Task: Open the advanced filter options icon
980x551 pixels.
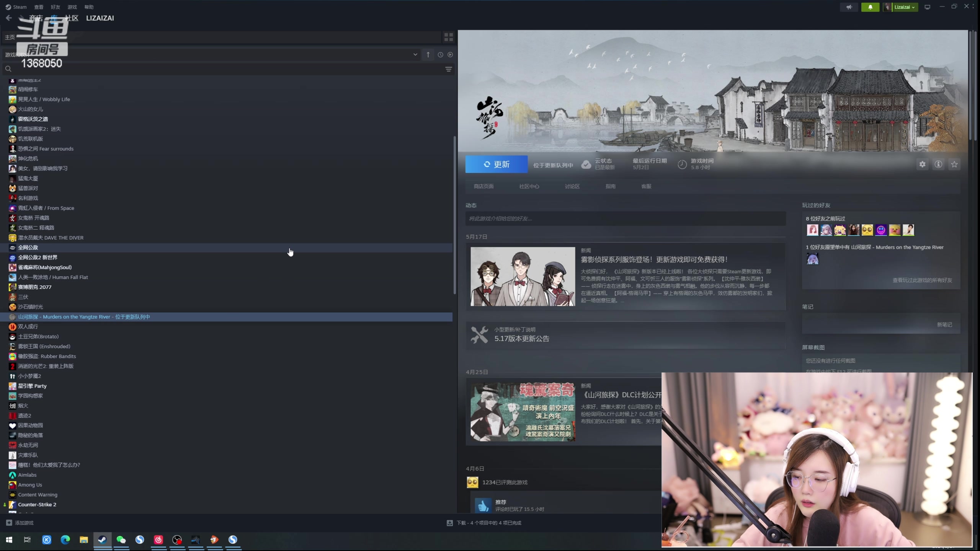Action: point(449,69)
